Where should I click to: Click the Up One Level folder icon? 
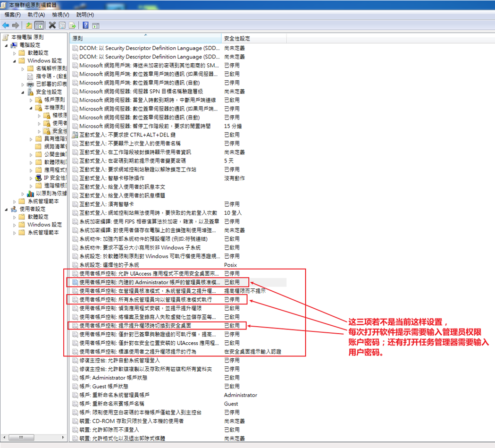click(x=29, y=25)
